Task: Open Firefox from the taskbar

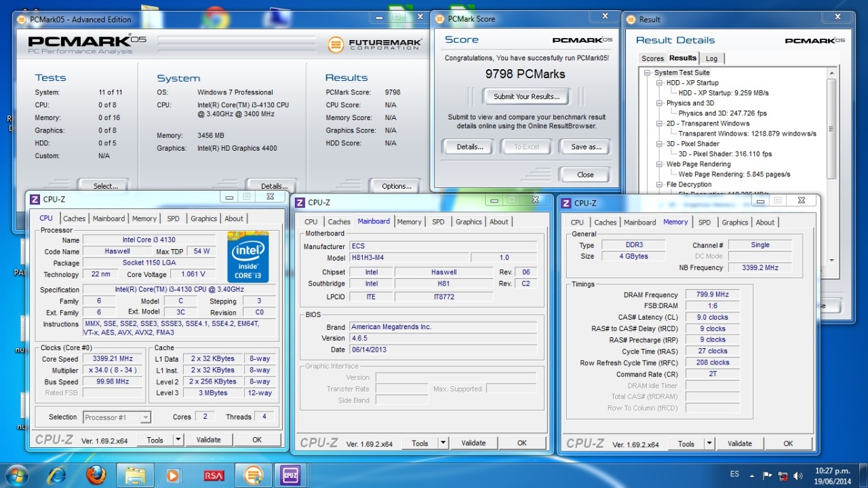Action: pyautogui.click(x=96, y=475)
